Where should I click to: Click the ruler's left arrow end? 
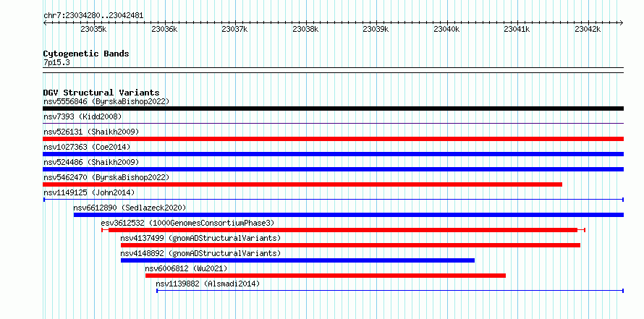pos(45,23)
